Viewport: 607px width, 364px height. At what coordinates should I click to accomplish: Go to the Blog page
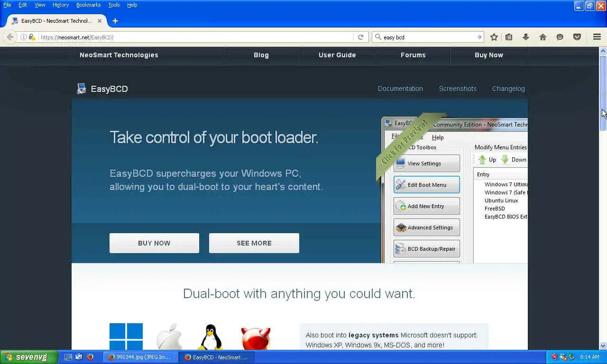(x=261, y=55)
